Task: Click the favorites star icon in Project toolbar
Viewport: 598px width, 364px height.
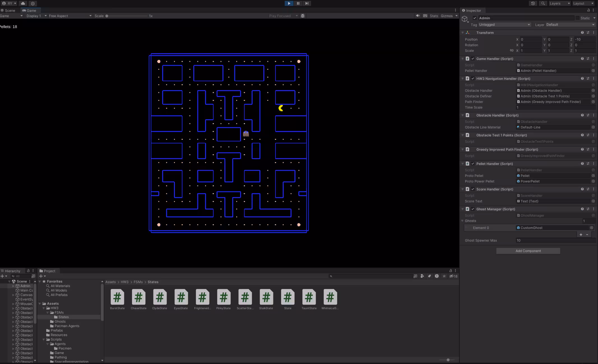Action: pos(444,276)
